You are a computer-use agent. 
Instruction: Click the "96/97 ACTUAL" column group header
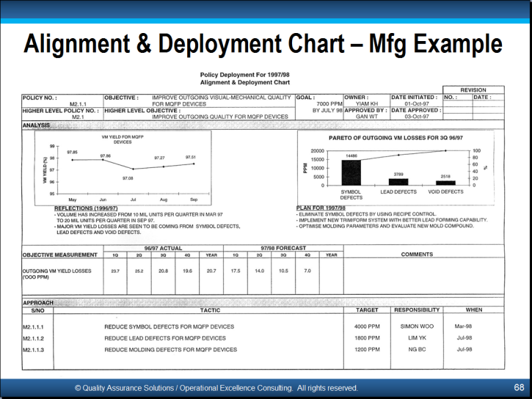tap(163, 248)
